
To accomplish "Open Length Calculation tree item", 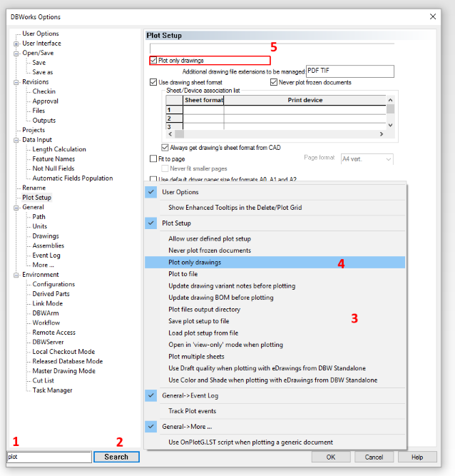I will click(59, 149).
